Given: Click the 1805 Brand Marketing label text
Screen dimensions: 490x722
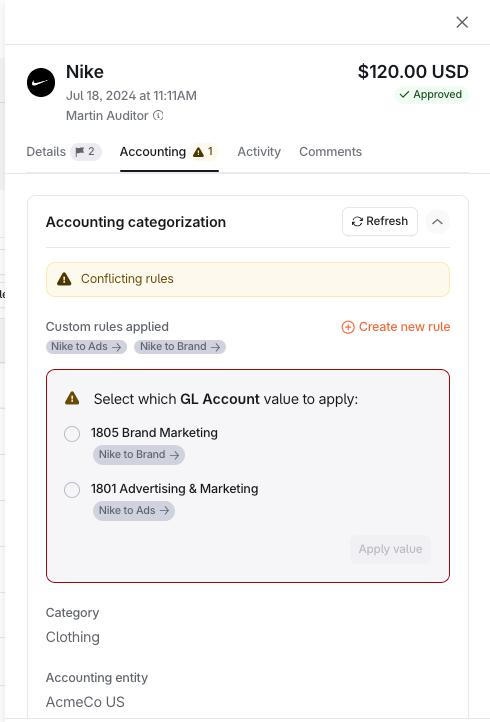Looking at the screenshot, I should (154, 433).
